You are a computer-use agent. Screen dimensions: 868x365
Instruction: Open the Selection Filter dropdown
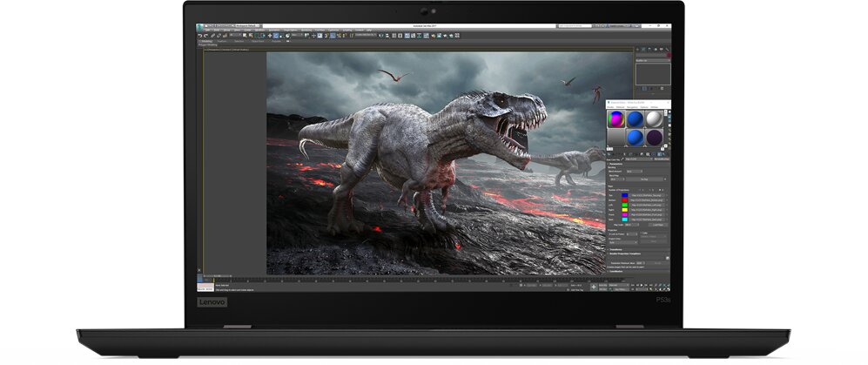[235, 35]
